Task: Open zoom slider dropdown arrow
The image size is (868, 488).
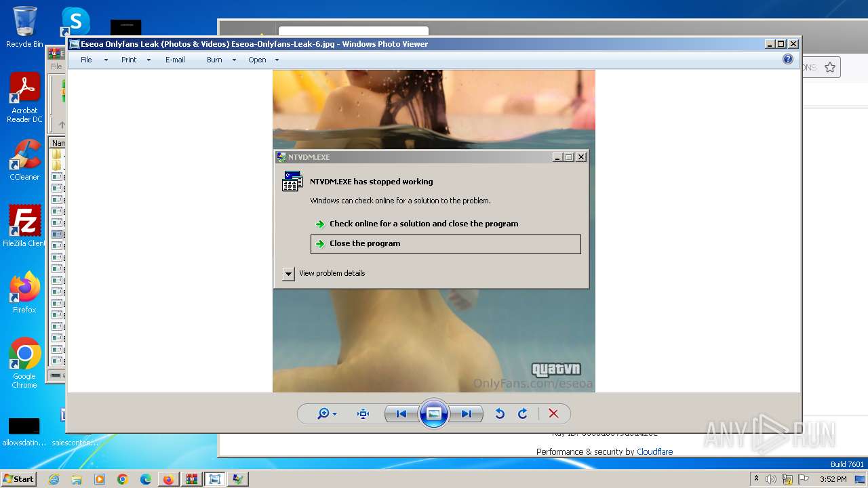Action: pyautogui.click(x=334, y=414)
